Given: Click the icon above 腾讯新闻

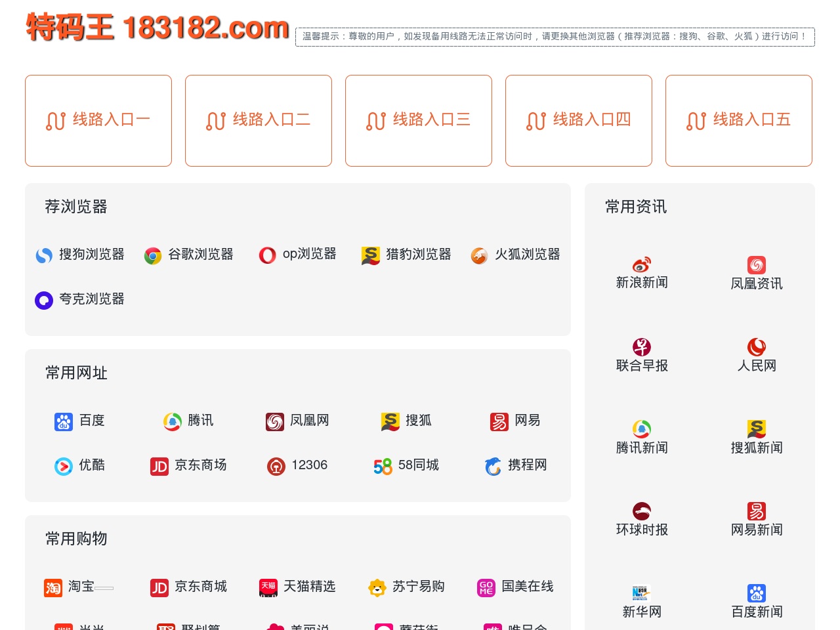Looking at the screenshot, I should pyautogui.click(x=642, y=429).
